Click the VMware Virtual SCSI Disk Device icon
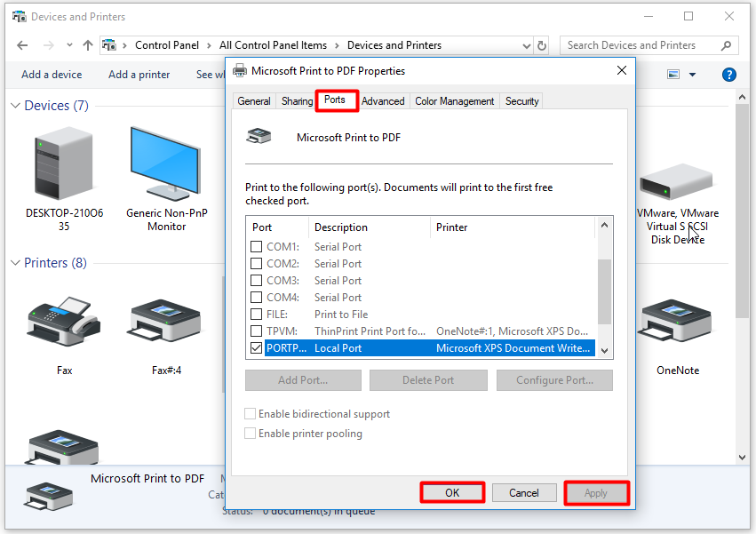 [x=677, y=187]
